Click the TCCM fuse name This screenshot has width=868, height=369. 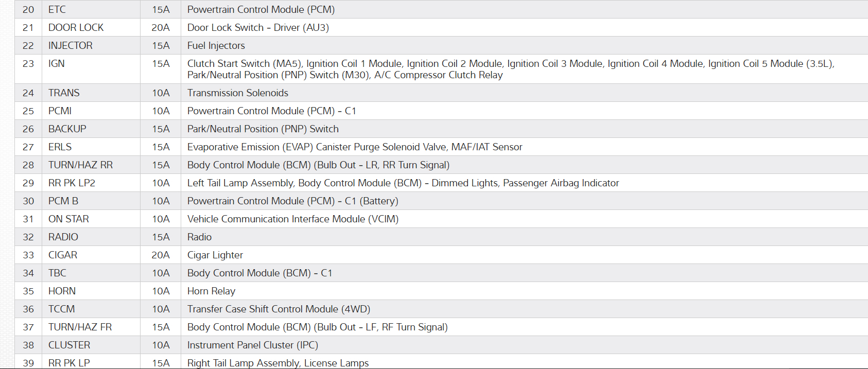(61, 309)
